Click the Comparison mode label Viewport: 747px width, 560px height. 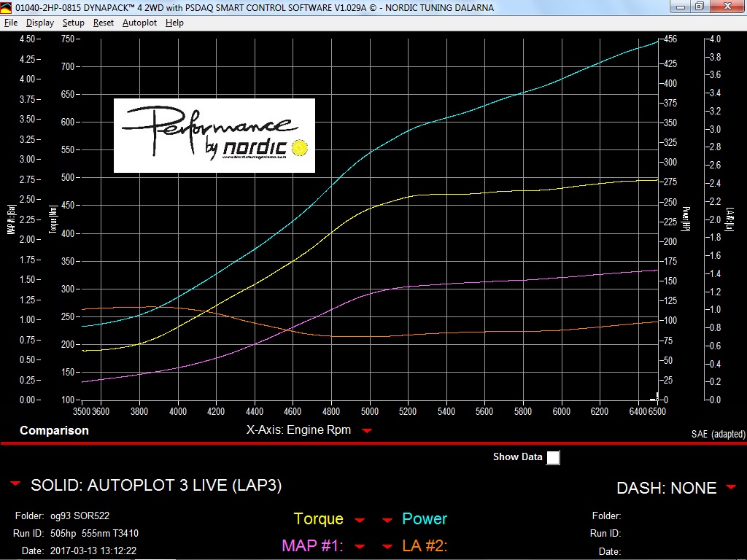(x=54, y=430)
